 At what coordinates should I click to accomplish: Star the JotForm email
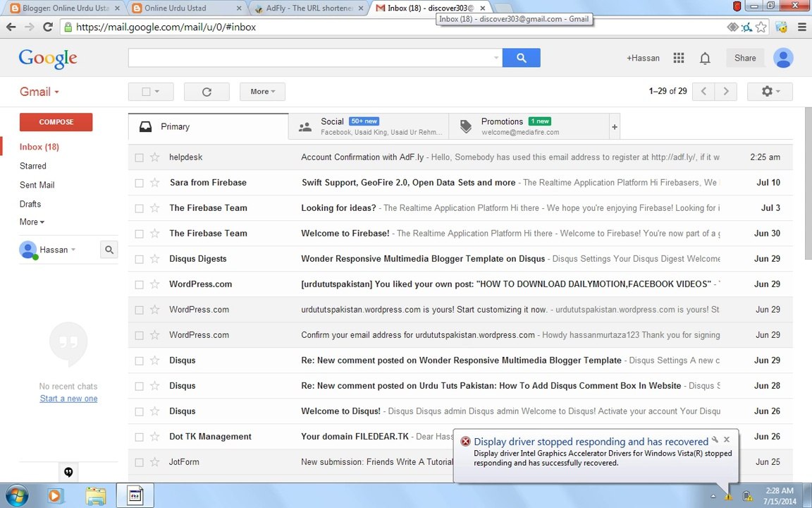click(x=154, y=462)
